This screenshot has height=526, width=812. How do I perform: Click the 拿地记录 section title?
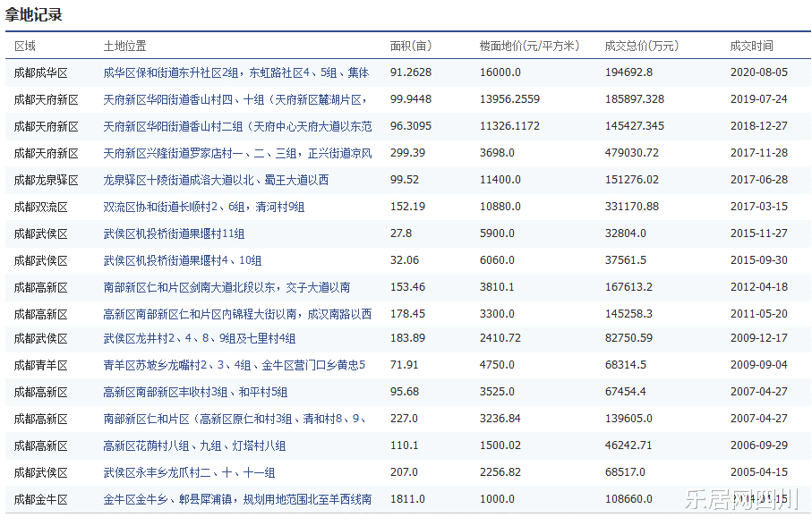(34, 14)
